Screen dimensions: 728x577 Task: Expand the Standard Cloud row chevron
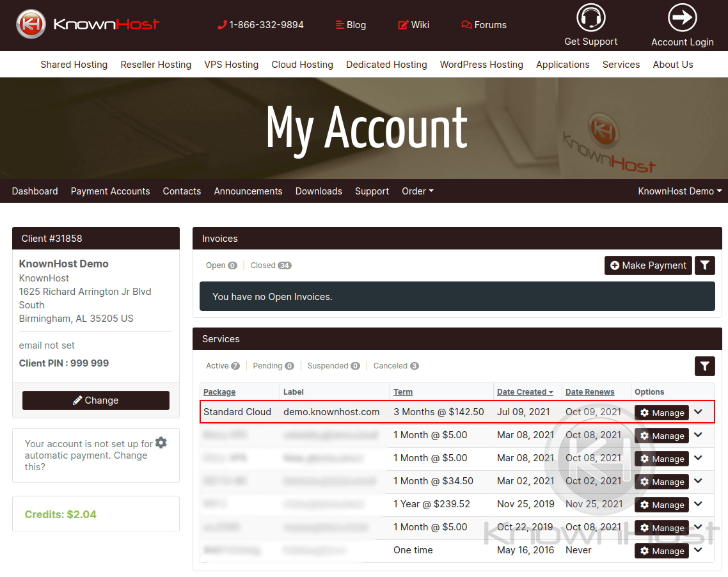(699, 412)
